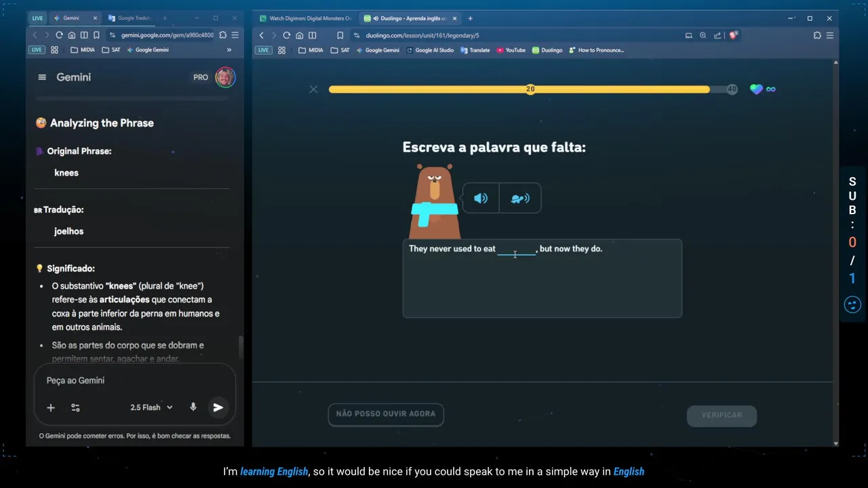Open site settings icon for duolingo.com

click(x=357, y=35)
